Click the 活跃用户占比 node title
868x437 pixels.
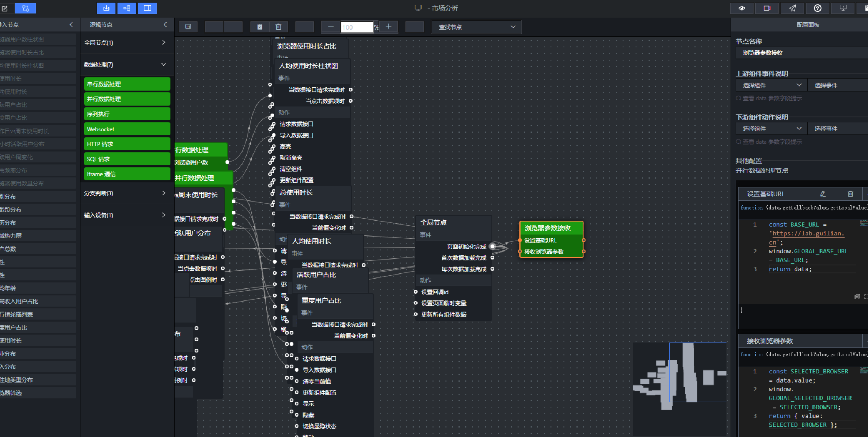point(316,275)
